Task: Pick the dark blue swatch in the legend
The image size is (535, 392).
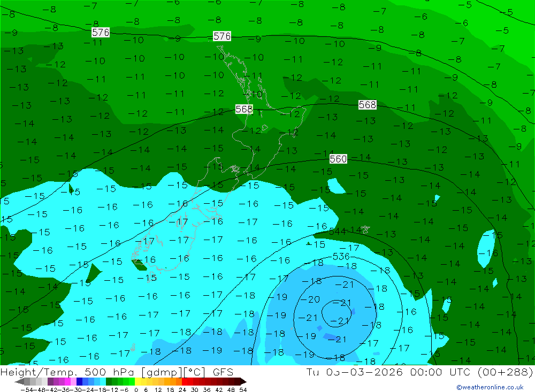Action: click(79, 382)
